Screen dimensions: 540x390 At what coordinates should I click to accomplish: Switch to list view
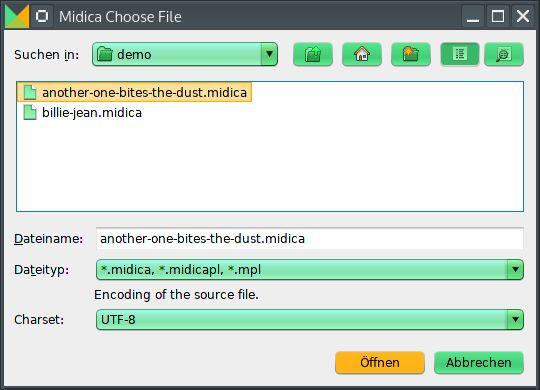pos(460,54)
